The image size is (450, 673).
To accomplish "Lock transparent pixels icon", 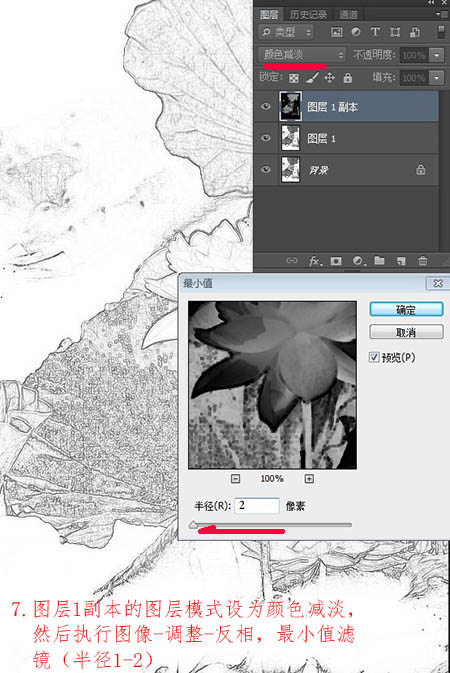I will [x=294, y=78].
